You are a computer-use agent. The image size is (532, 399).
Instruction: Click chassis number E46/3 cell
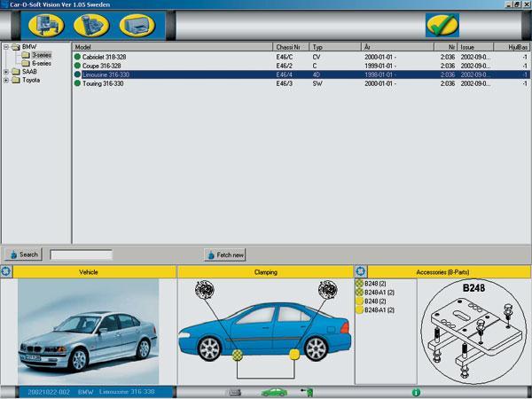click(x=285, y=83)
